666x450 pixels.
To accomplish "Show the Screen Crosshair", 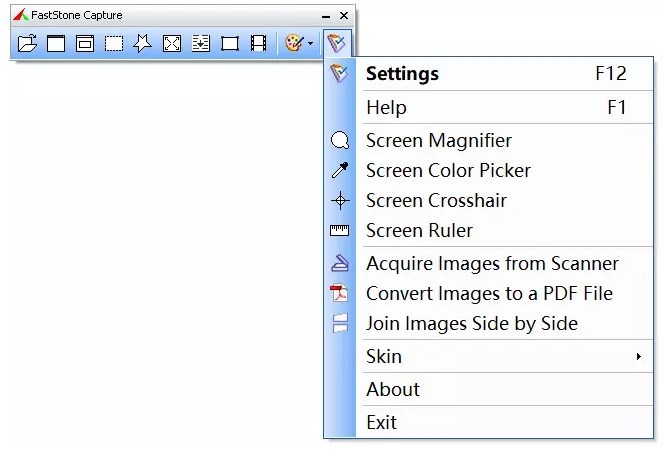I will 436,201.
